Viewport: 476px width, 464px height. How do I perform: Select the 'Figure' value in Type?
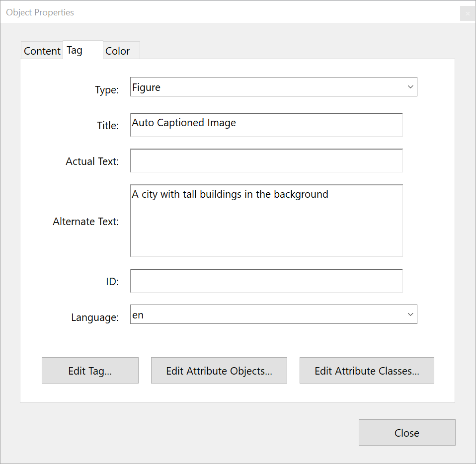pos(146,87)
